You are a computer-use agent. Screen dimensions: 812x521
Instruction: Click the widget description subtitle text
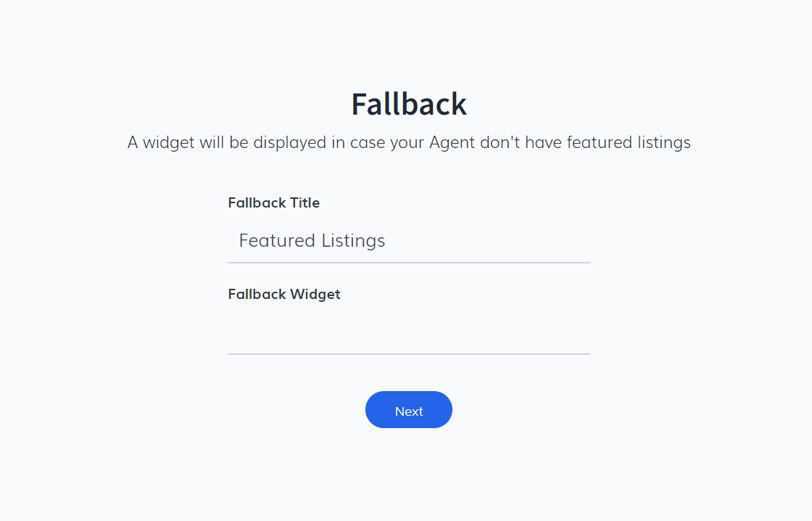coord(409,143)
